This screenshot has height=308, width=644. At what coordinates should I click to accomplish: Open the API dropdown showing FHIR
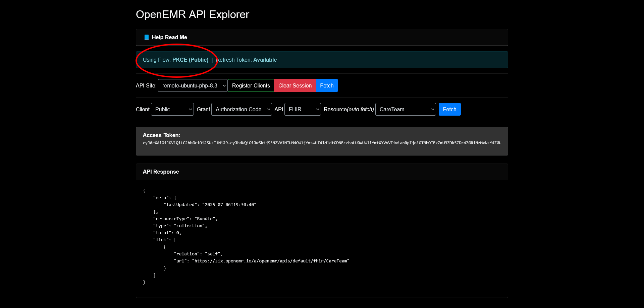coord(303,109)
